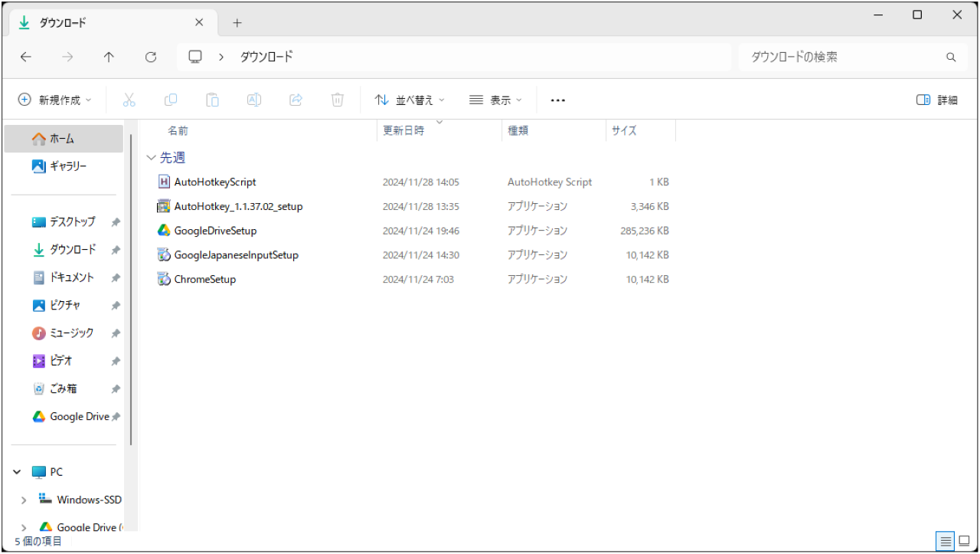Image resolution: width=980 pixels, height=554 pixels.
Task: Select the ChromeSetup file icon
Action: [x=164, y=279]
